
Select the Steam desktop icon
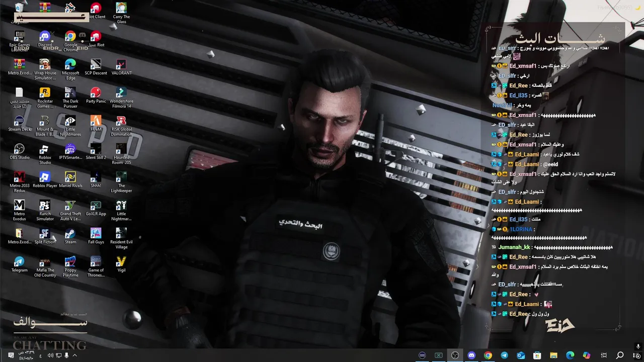[x=70, y=236]
